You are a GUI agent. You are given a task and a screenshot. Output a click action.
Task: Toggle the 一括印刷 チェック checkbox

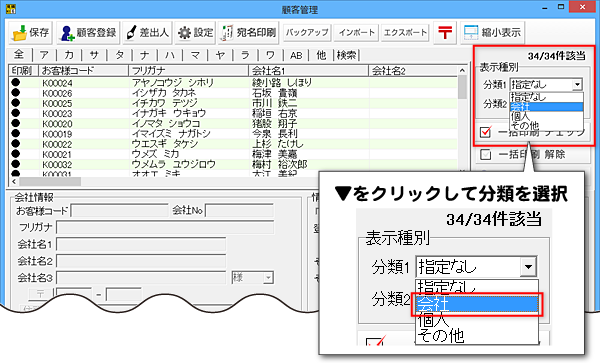(486, 132)
